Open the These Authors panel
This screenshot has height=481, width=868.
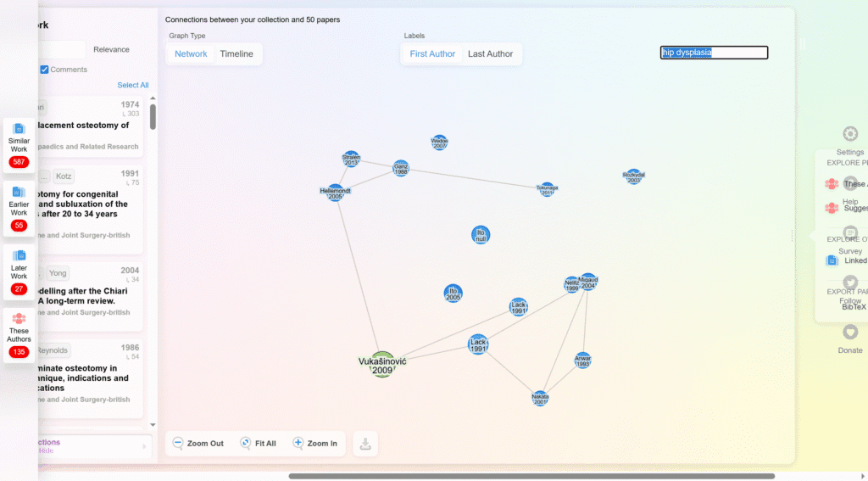tap(19, 333)
